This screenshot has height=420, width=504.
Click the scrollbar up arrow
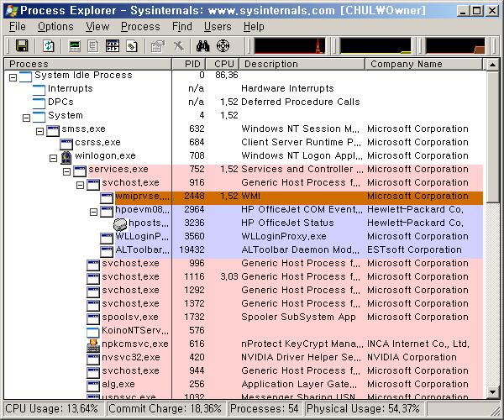493,65
